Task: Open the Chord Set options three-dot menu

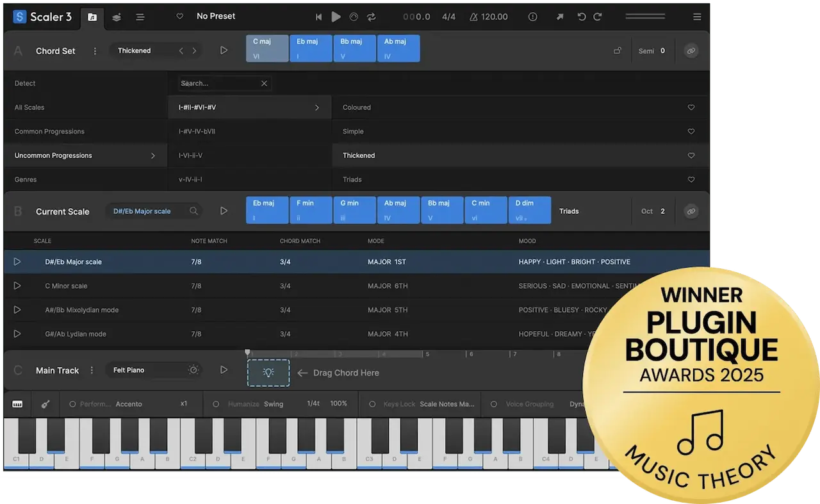Action: 95,51
